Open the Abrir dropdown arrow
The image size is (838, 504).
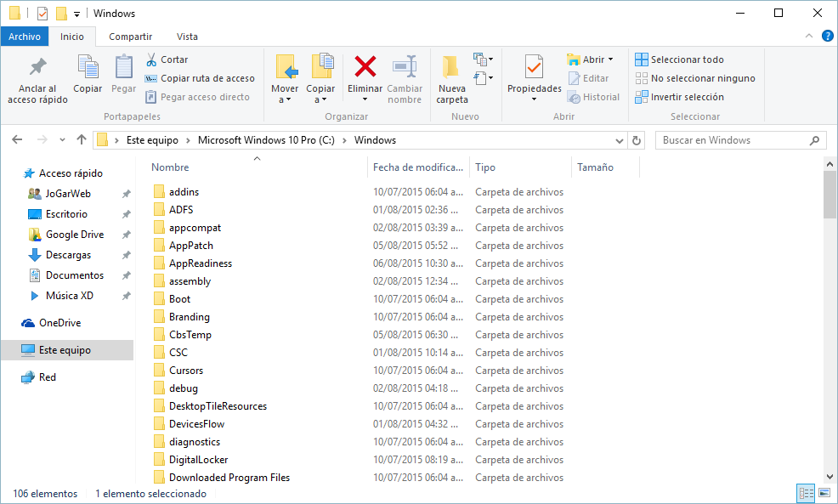[x=611, y=59]
